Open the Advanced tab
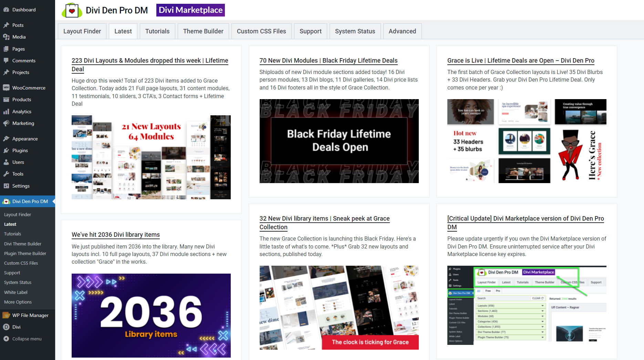The width and height of the screenshot is (644, 360). pyautogui.click(x=402, y=31)
